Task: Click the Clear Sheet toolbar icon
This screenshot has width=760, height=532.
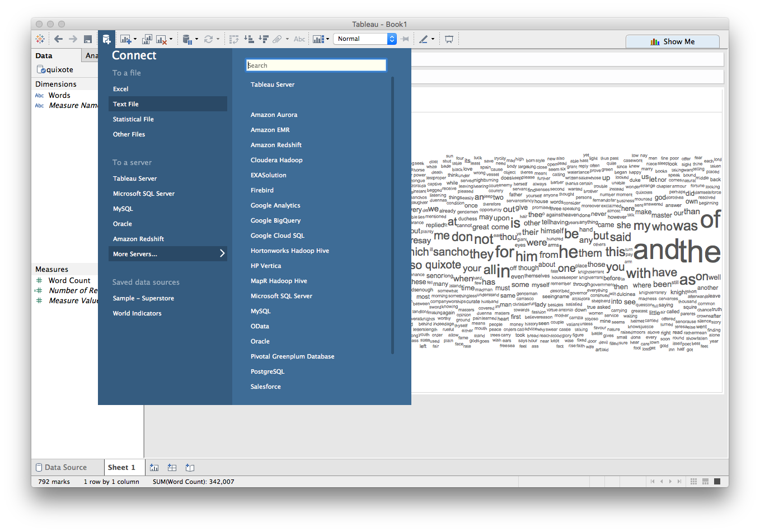Action: [x=161, y=39]
